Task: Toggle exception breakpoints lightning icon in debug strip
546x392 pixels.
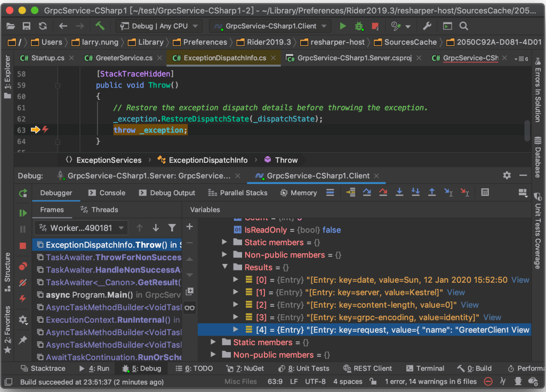Action: coord(23,299)
